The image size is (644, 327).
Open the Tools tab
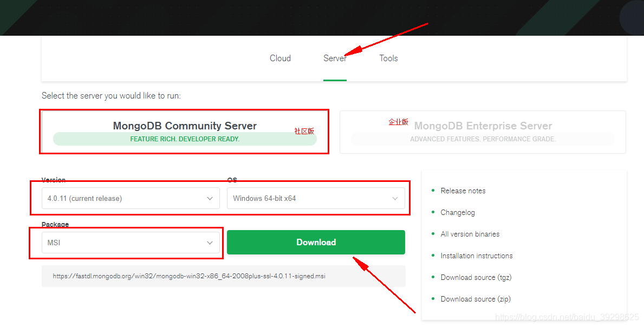click(x=388, y=58)
